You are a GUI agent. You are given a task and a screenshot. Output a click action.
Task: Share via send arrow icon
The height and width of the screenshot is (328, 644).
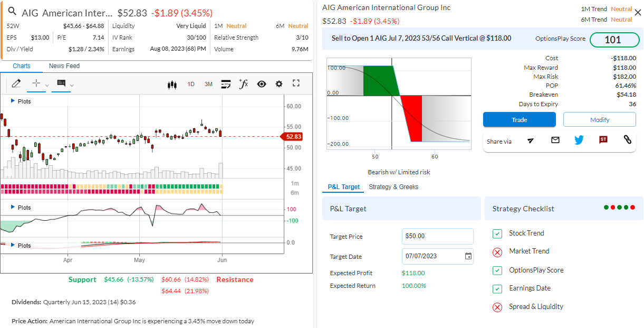[x=531, y=140]
